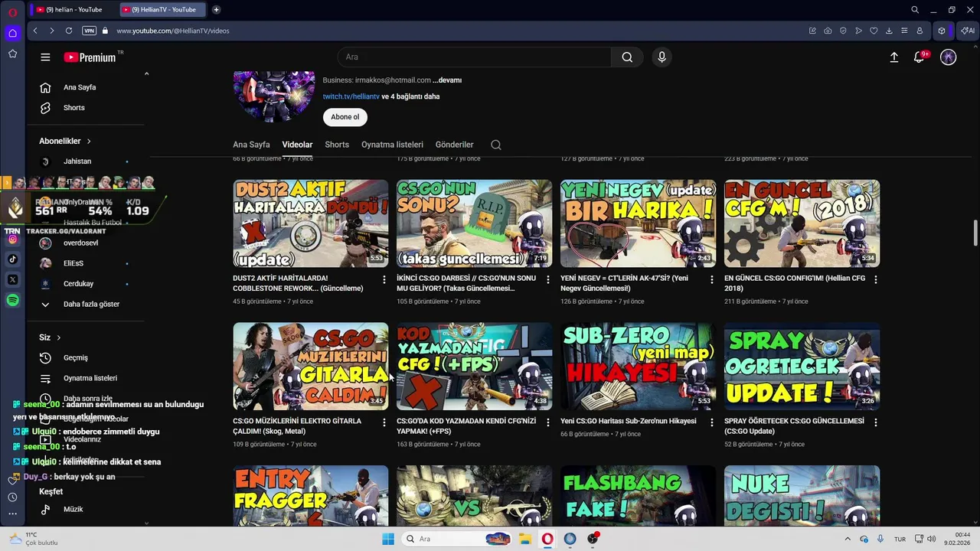Search within channel using the magnifier icon

(496, 145)
